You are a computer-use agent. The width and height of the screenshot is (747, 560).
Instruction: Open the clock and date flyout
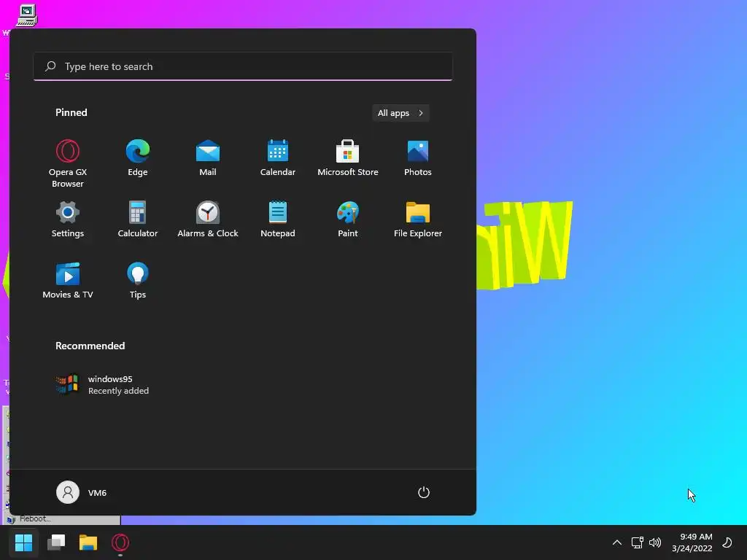tap(692, 542)
